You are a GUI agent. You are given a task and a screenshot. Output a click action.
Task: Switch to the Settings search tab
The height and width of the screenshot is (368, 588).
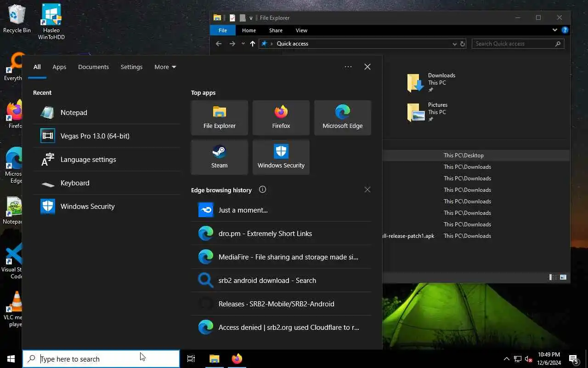(131, 67)
